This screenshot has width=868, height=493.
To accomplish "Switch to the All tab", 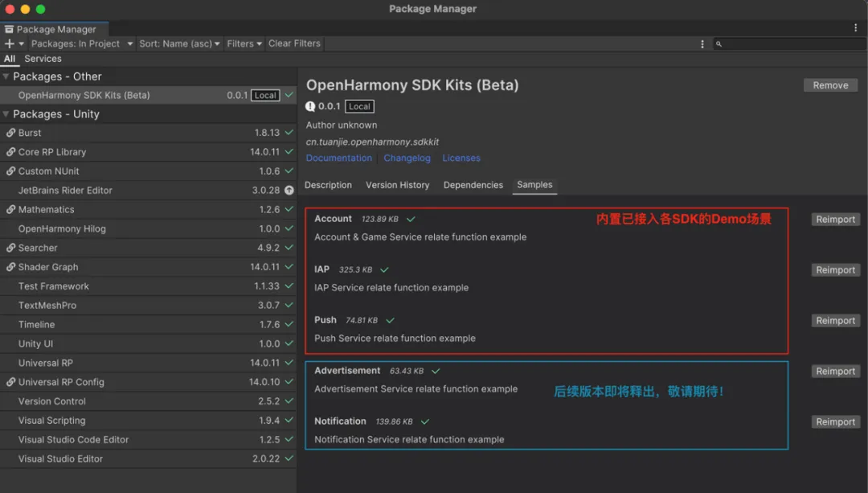I will click(x=10, y=59).
